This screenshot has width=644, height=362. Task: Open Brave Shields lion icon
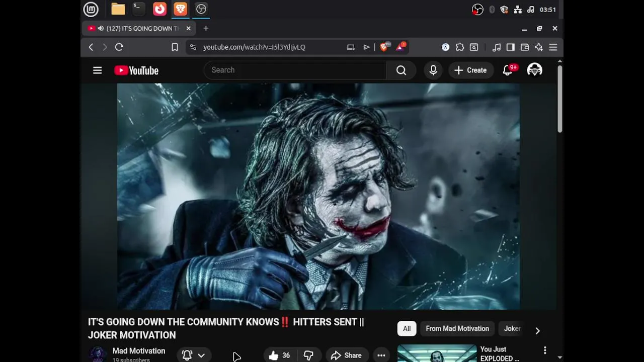(384, 47)
